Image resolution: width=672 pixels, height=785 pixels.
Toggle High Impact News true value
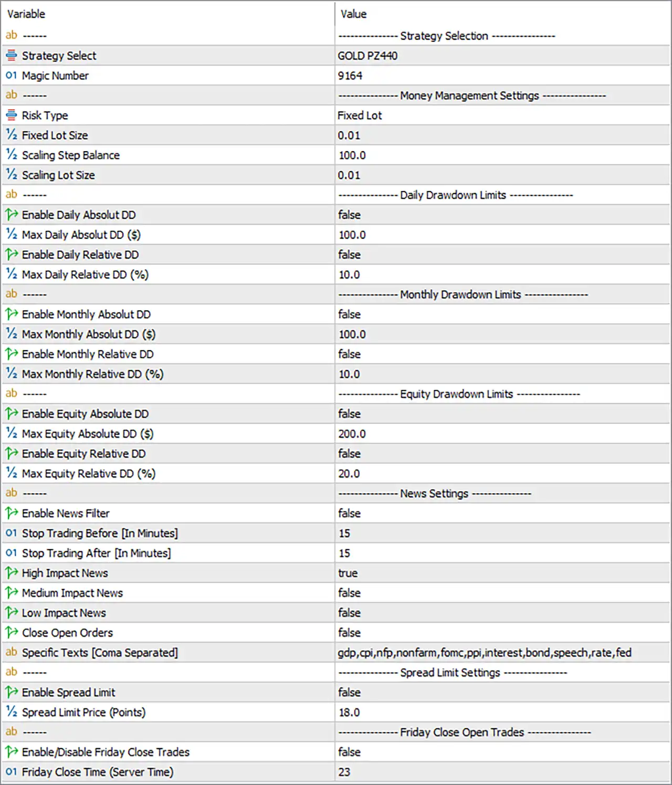coord(502,573)
